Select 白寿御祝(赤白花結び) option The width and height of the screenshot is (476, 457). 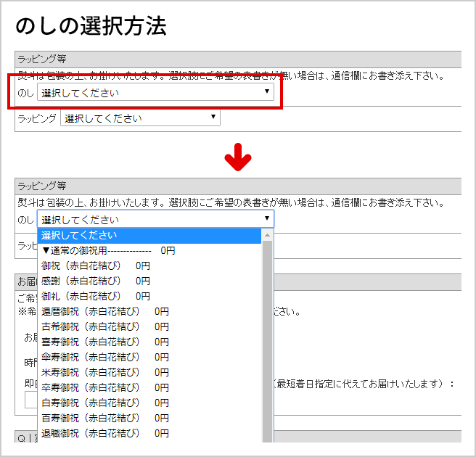click(149, 403)
